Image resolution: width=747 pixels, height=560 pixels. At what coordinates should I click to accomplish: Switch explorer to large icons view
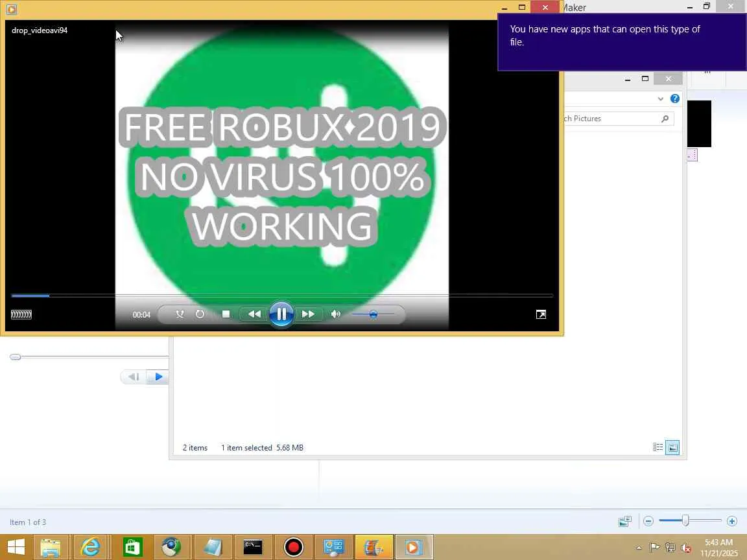[672, 447]
